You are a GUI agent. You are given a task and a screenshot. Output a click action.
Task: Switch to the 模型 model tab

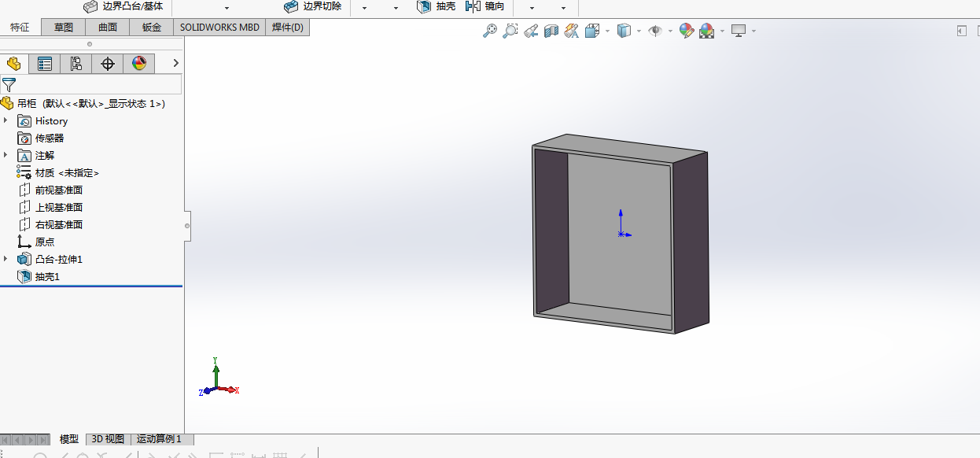pos(69,439)
